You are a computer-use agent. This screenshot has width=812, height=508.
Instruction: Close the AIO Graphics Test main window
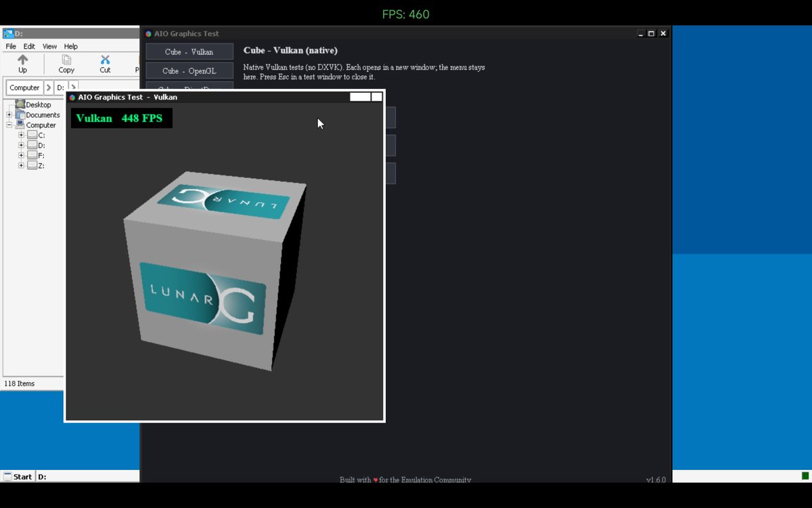point(663,33)
